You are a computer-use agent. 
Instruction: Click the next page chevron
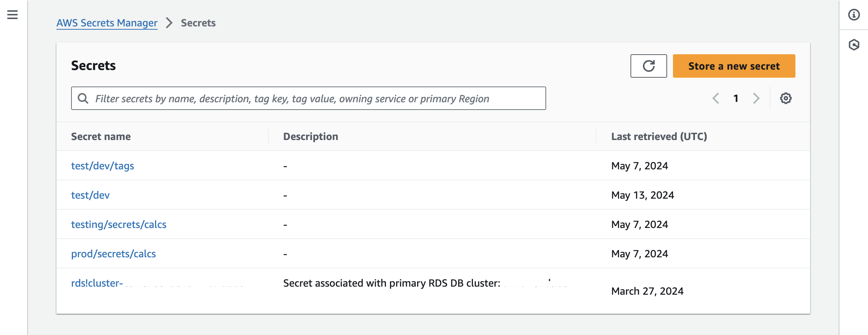[x=756, y=98]
